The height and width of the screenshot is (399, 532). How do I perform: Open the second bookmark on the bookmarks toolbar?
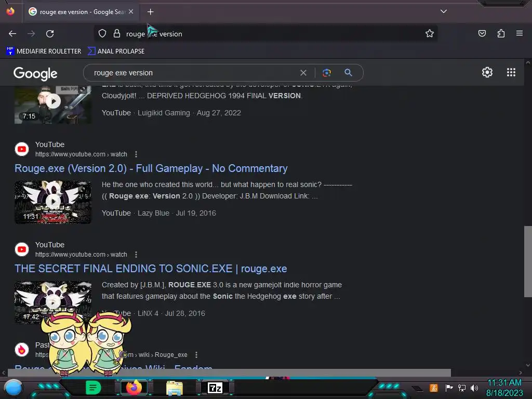point(116,51)
